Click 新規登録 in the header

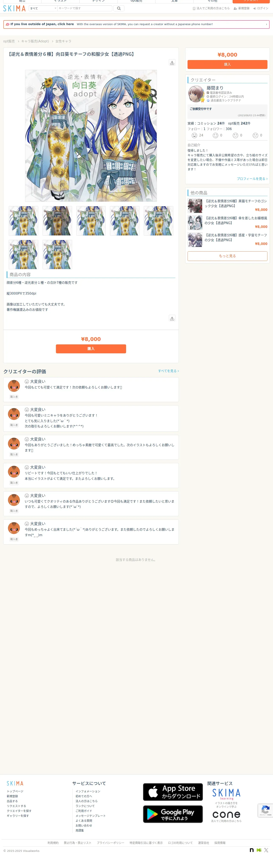[242, 9]
